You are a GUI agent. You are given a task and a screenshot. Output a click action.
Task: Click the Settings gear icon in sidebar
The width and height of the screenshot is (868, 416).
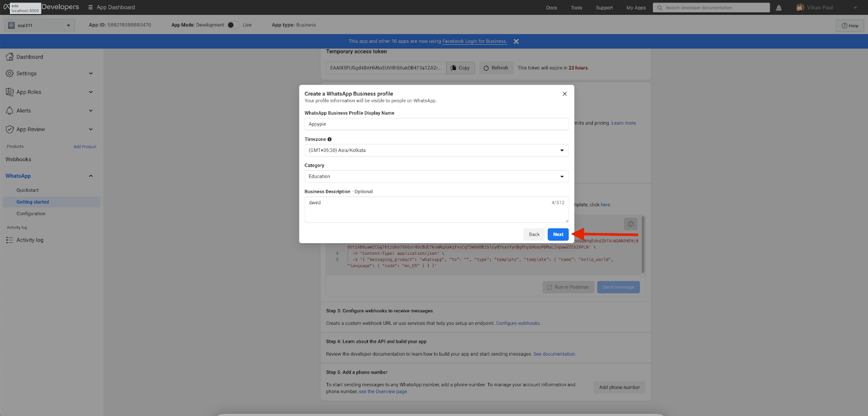[9, 73]
